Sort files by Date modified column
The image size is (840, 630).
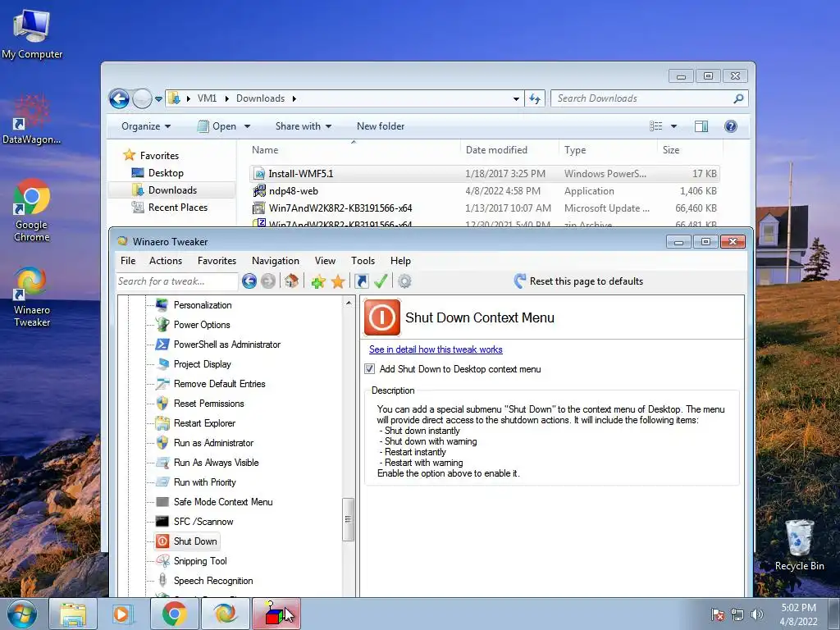(509, 150)
